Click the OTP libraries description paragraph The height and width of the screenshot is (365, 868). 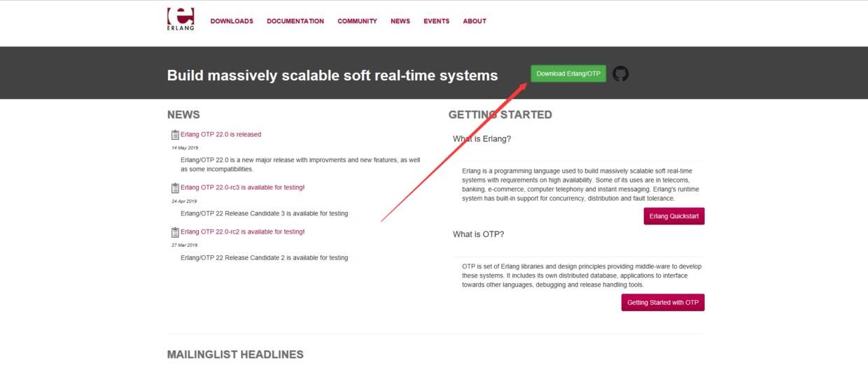pyautogui.click(x=582, y=275)
